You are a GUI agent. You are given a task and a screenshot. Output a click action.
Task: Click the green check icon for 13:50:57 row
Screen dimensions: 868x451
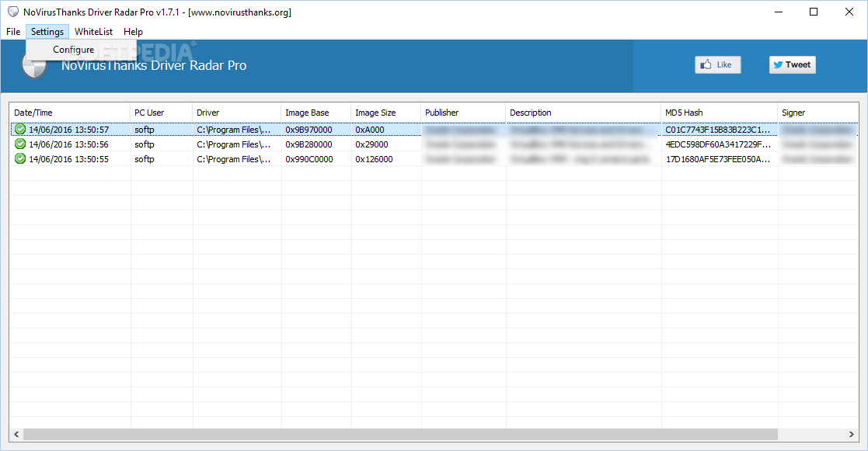[20, 130]
